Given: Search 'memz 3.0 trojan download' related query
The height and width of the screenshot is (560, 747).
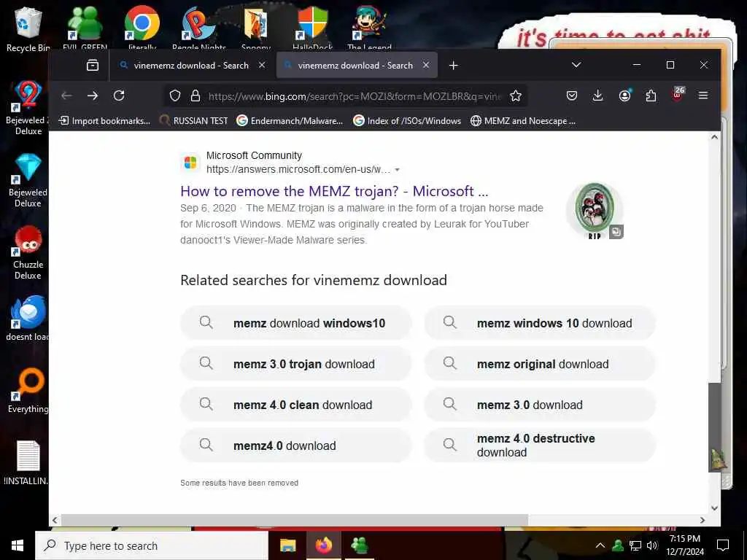Looking at the screenshot, I should coord(296,364).
